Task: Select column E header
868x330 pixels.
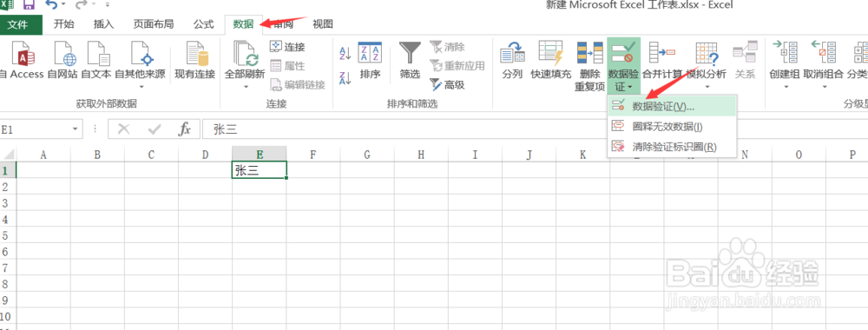Action: (x=260, y=155)
